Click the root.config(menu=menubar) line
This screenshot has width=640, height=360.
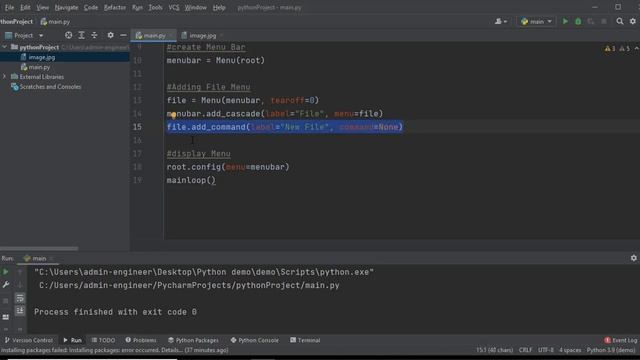coord(228,167)
